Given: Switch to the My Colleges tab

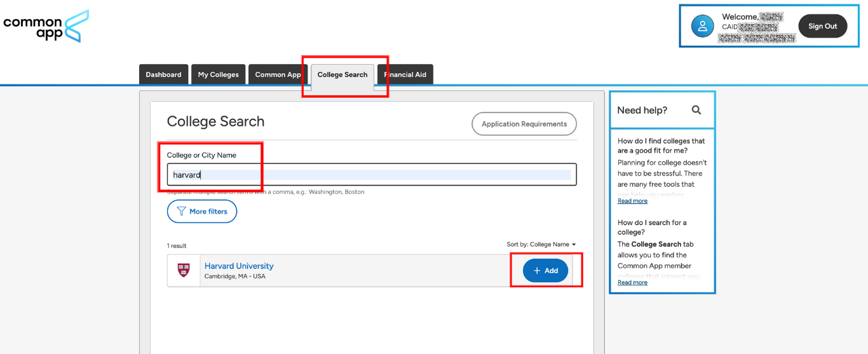Looking at the screenshot, I should pyautogui.click(x=218, y=74).
